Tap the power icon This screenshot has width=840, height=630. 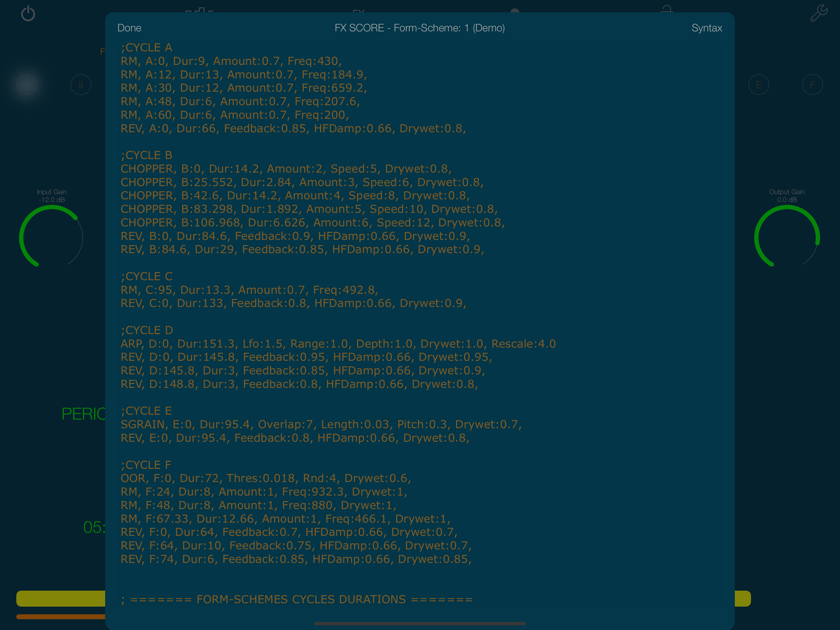click(28, 14)
